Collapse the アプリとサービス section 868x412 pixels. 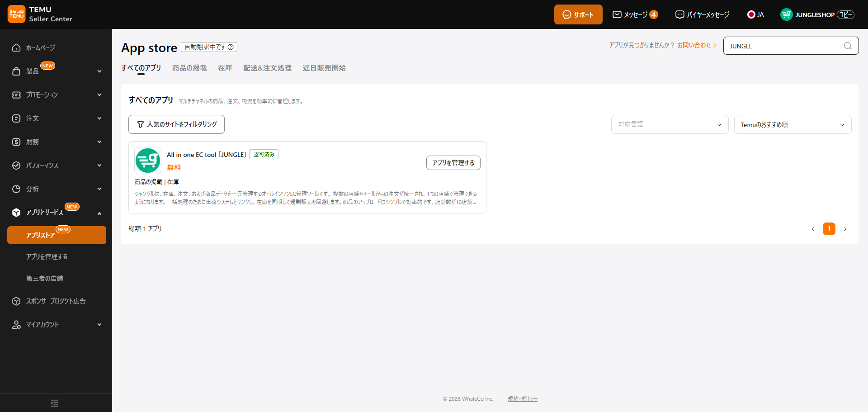click(x=99, y=213)
